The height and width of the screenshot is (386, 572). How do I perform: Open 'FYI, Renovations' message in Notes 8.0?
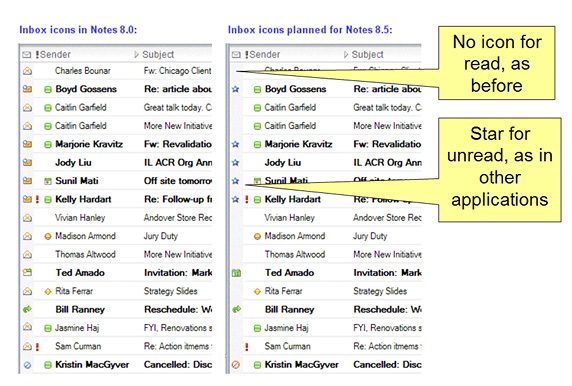coord(178,328)
